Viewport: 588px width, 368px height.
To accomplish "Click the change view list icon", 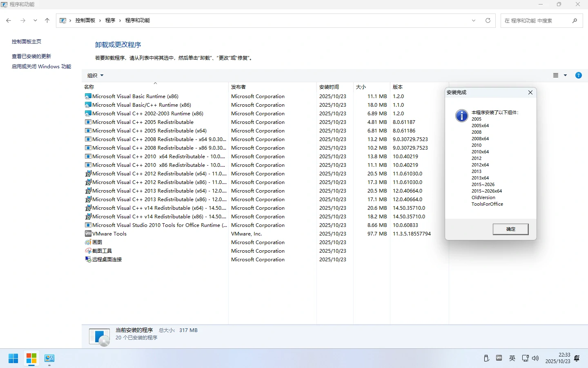I will (556, 75).
